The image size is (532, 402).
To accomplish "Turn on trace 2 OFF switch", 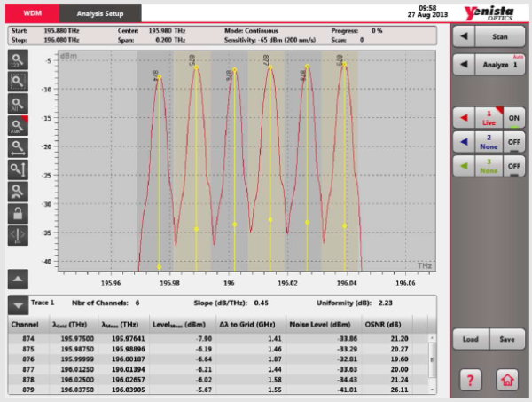I will (x=513, y=140).
